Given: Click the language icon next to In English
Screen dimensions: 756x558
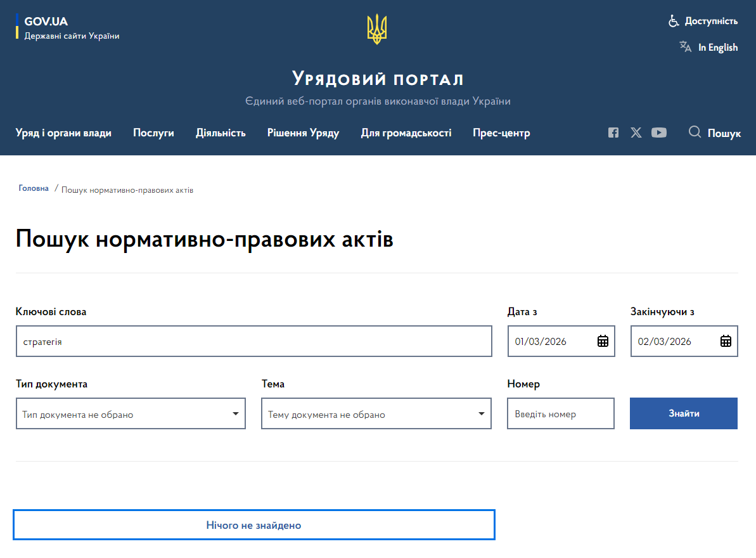Looking at the screenshot, I should (x=686, y=46).
